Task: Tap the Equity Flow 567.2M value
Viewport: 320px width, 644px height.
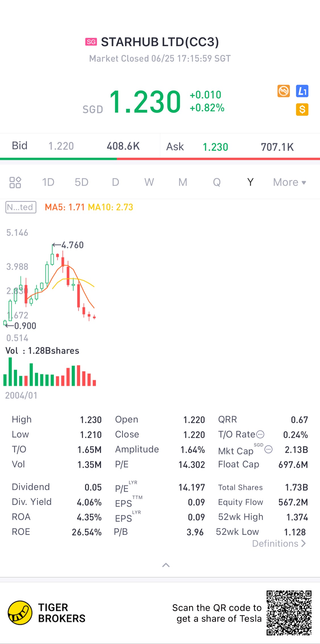Action: coord(293,502)
